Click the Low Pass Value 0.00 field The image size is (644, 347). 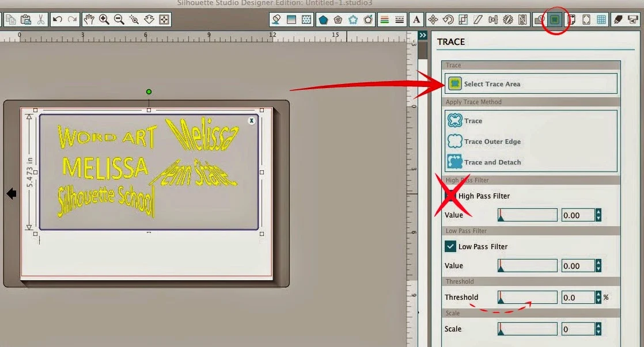[x=578, y=265]
